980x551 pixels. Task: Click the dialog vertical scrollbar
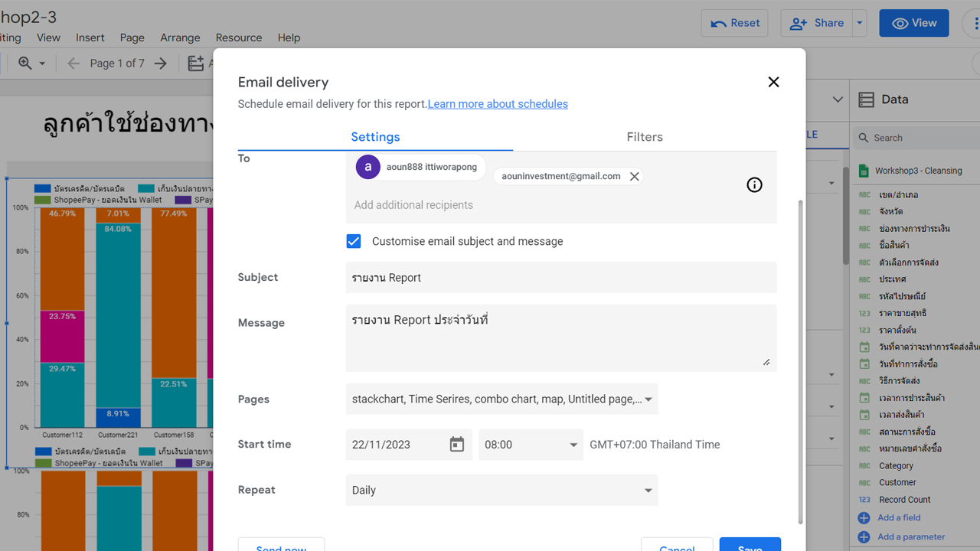point(801,362)
